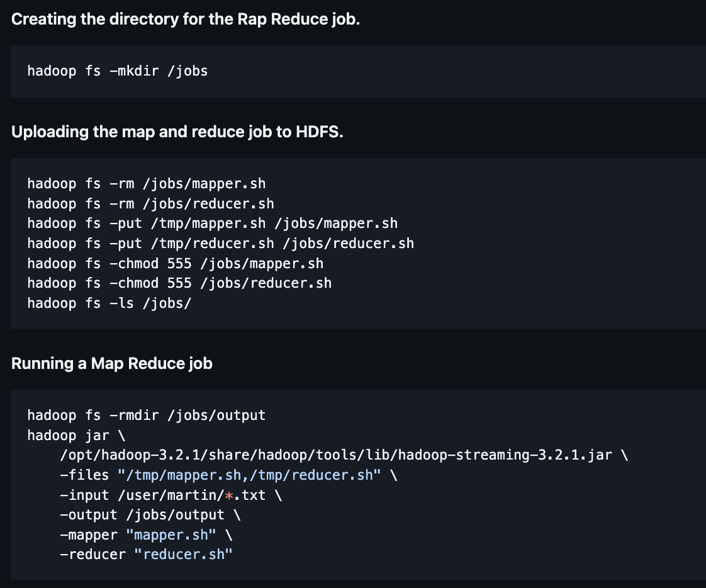Click the command putting /tmp/mapper.sh into HDFS
The width and height of the screenshot is (706, 588).
click(x=211, y=223)
